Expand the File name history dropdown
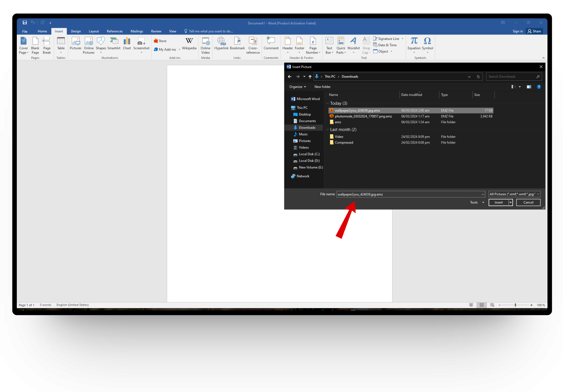563x392 pixels. tap(483, 194)
